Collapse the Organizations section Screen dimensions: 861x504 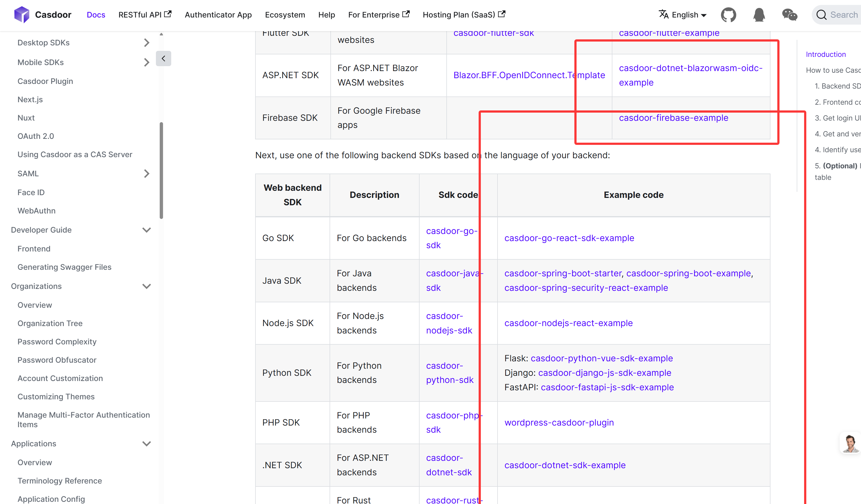(x=146, y=286)
